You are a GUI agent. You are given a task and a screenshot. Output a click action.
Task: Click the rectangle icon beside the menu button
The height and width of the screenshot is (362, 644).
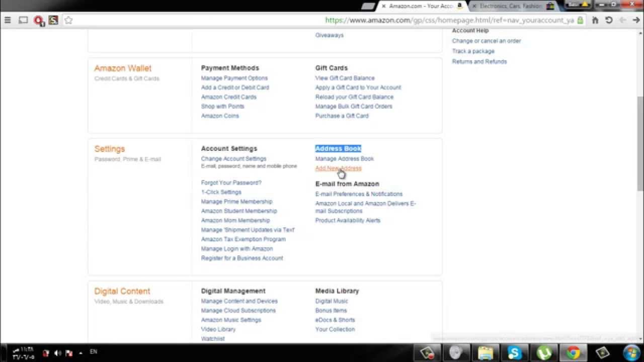[x=23, y=20]
